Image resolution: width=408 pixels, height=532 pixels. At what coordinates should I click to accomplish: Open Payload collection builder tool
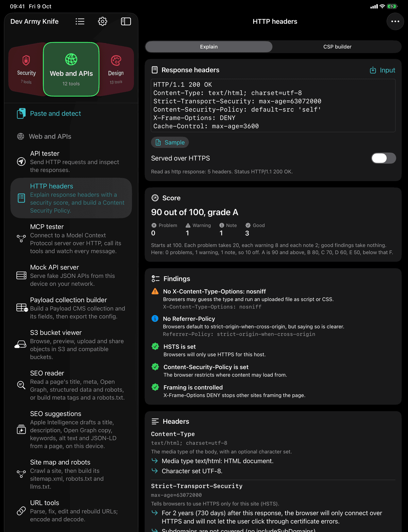(71, 308)
